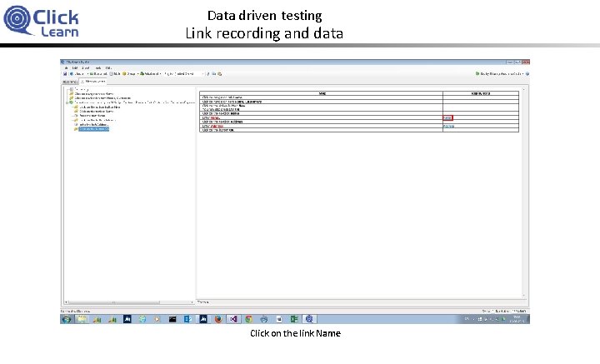Open Outlook from the taskbar
600x364 pixels.
click(x=187, y=319)
